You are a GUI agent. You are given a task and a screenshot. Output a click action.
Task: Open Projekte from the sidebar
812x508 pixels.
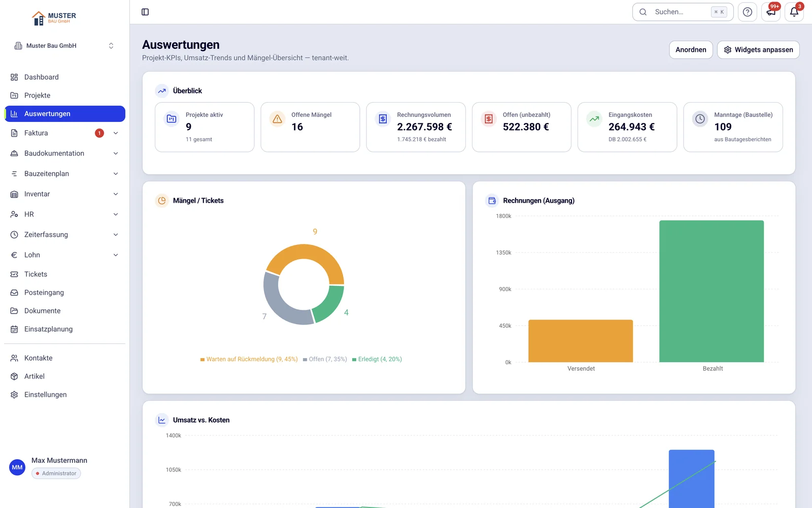pos(64,96)
